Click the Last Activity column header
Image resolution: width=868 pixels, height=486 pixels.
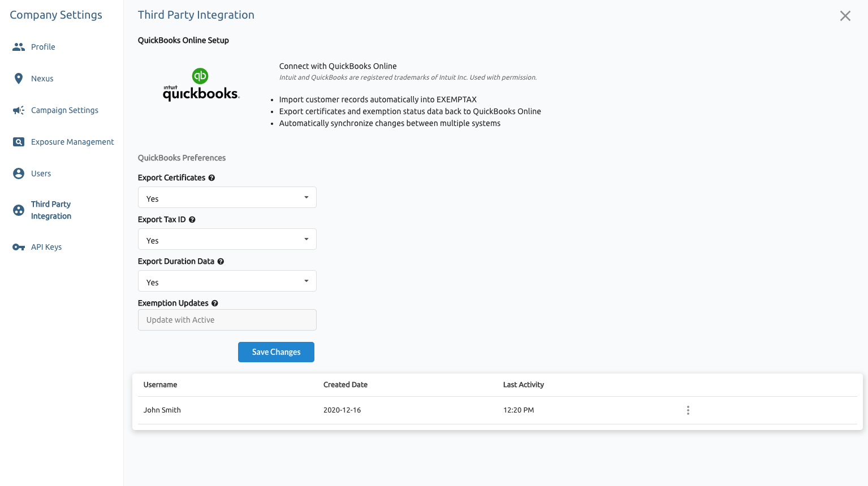click(524, 385)
